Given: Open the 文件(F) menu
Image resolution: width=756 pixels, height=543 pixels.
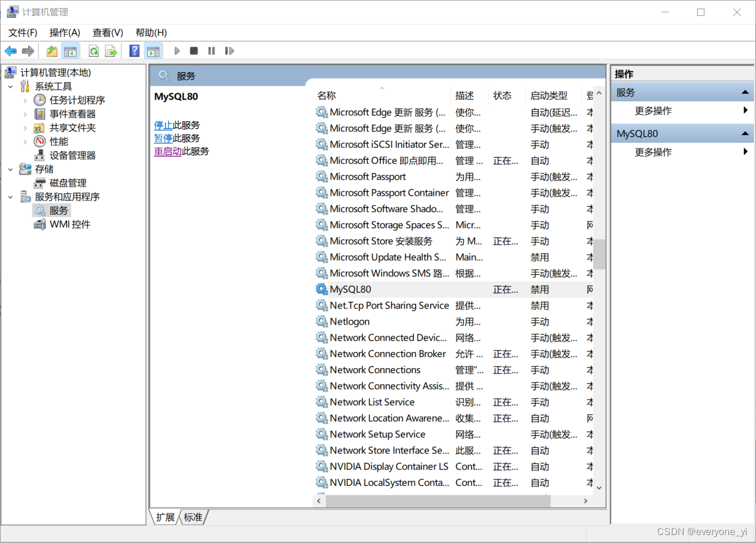Looking at the screenshot, I should 23,33.
